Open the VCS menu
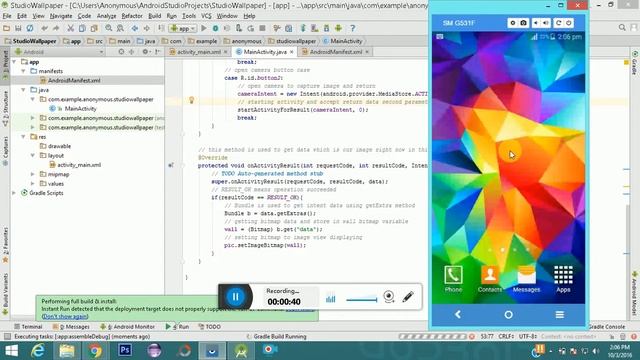The width and height of the screenshot is (640, 360). coord(206,16)
